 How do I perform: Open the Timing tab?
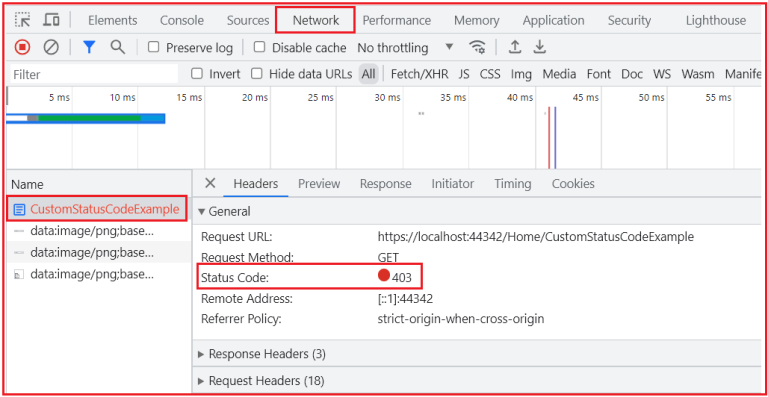512,184
